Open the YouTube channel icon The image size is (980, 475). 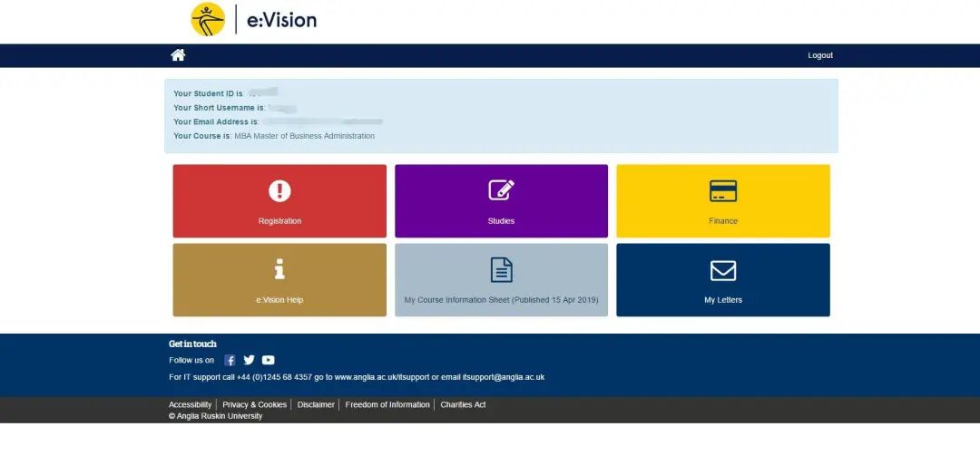[x=268, y=360]
